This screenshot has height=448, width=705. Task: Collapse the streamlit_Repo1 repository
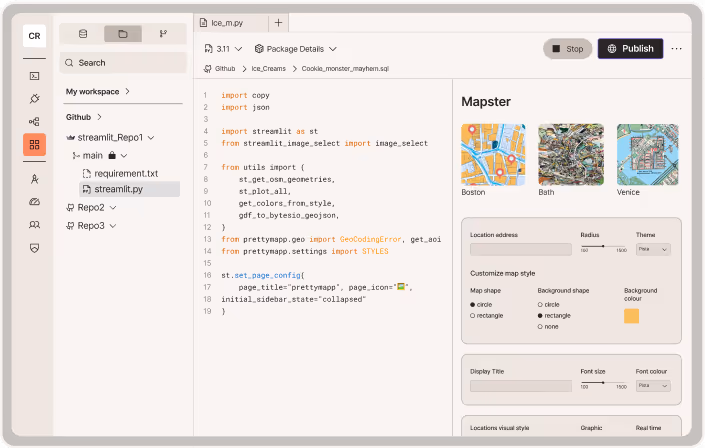(x=151, y=138)
